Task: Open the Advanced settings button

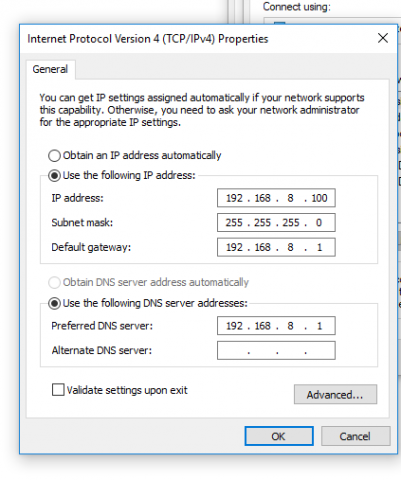Action: click(335, 394)
